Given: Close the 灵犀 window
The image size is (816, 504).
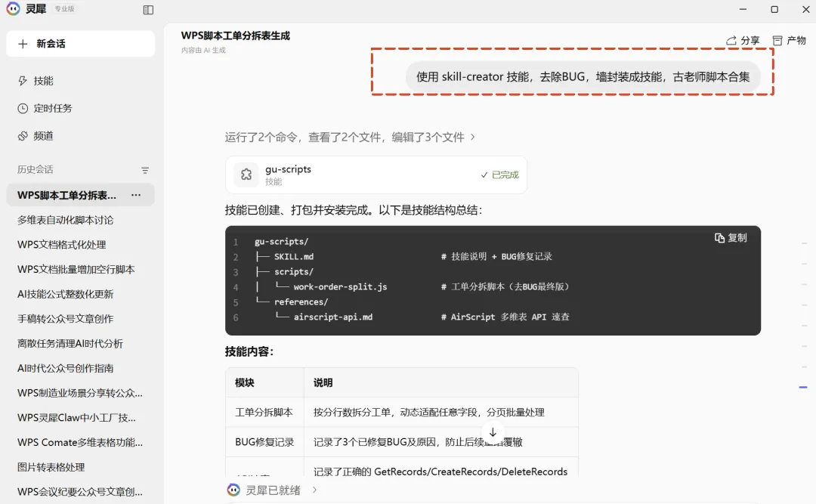Looking at the screenshot, I should (x=805, y=9).
